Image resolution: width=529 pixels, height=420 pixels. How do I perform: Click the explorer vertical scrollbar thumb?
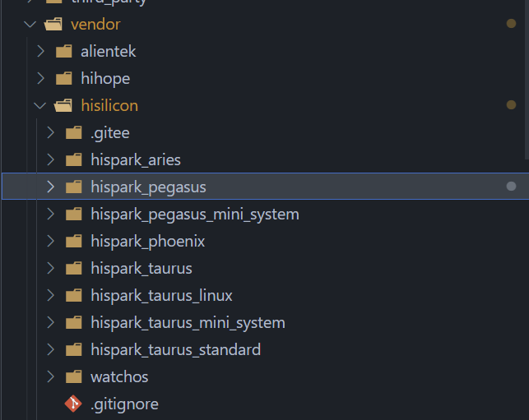[x=527, y=79]
